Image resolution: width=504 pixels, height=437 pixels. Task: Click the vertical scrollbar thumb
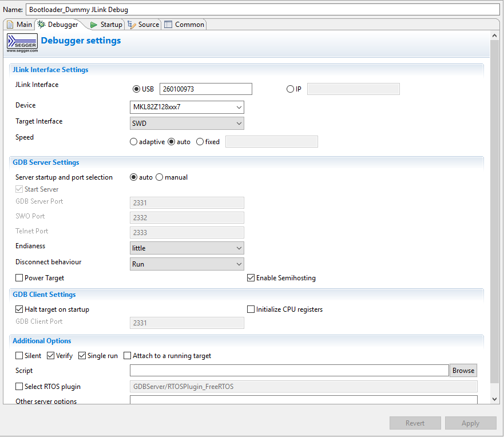494,211
